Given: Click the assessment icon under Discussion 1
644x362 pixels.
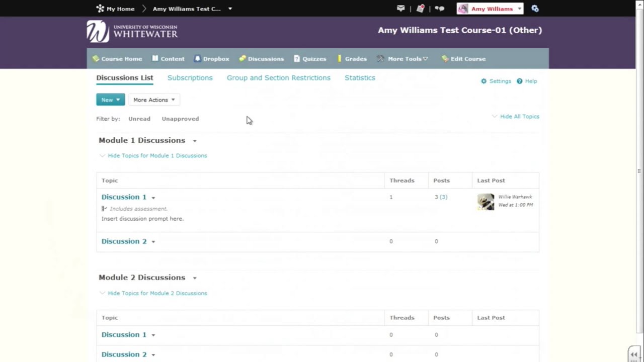Looking at the screenshot, I should tap(104, 209).
